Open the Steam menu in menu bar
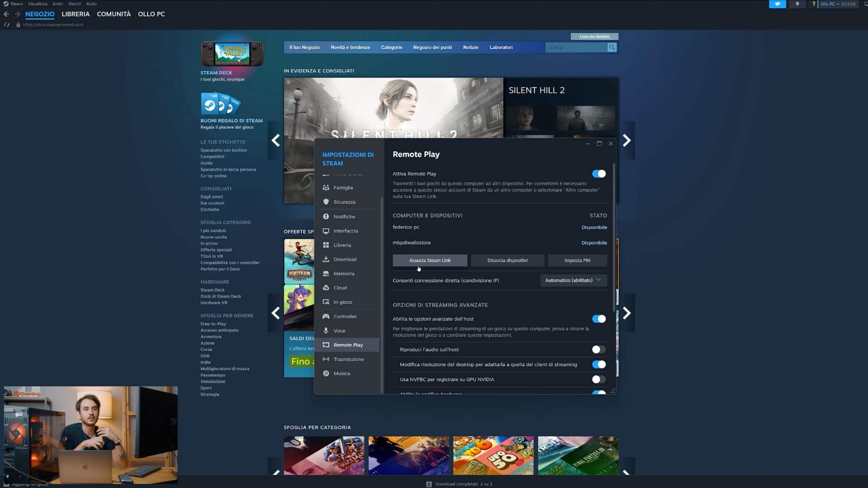The image size is (868, 488). [16, 4]
